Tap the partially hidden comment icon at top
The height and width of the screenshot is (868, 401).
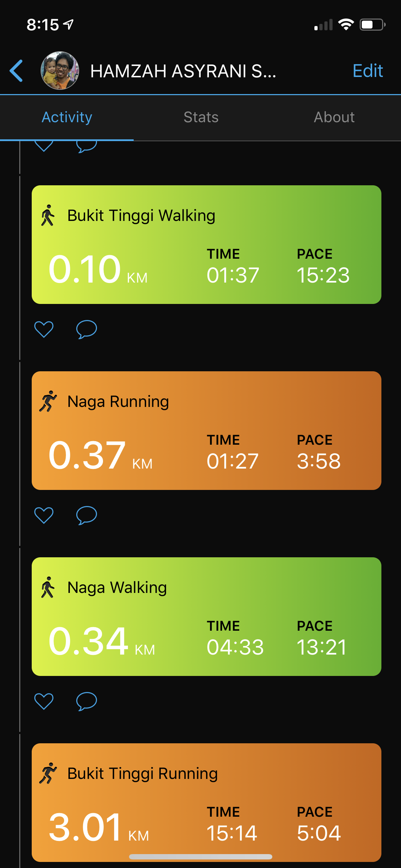click(86, 146)
